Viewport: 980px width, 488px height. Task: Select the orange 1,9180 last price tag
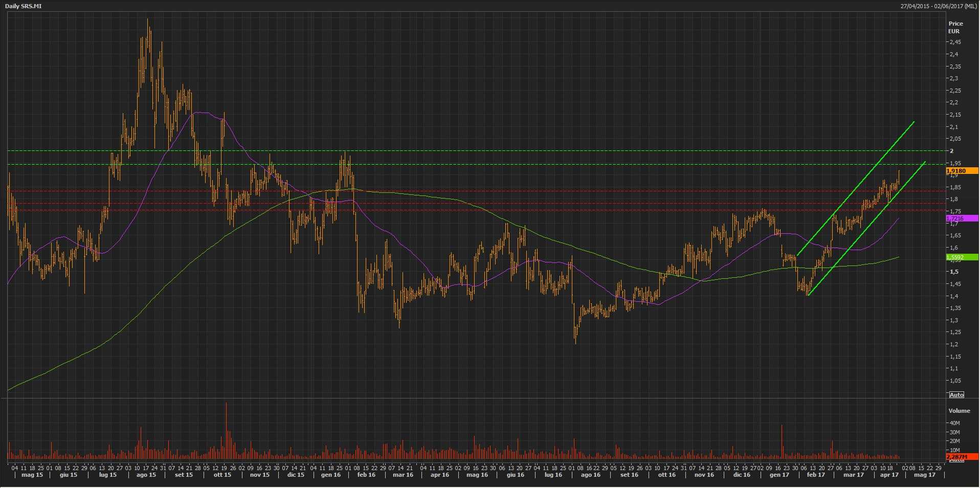[962, 171]
